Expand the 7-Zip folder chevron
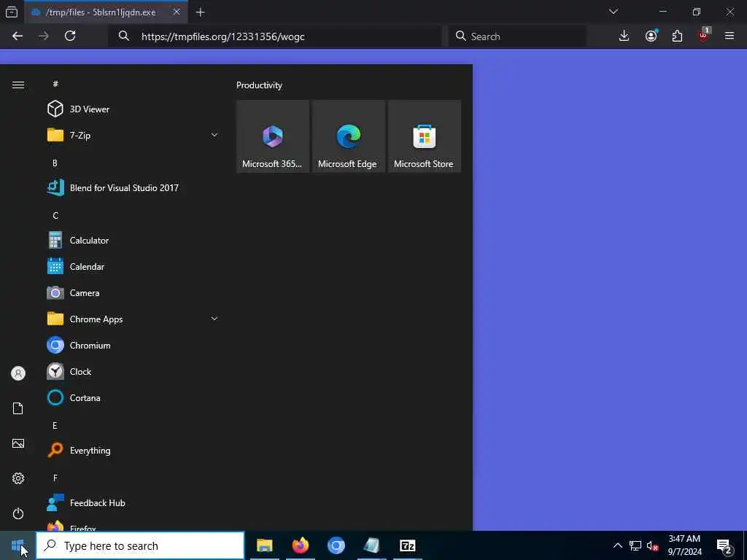 pos(214,135)
